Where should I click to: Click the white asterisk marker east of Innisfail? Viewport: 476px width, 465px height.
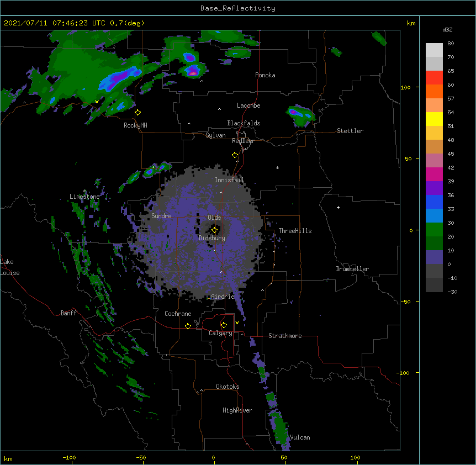coord(277,167)
